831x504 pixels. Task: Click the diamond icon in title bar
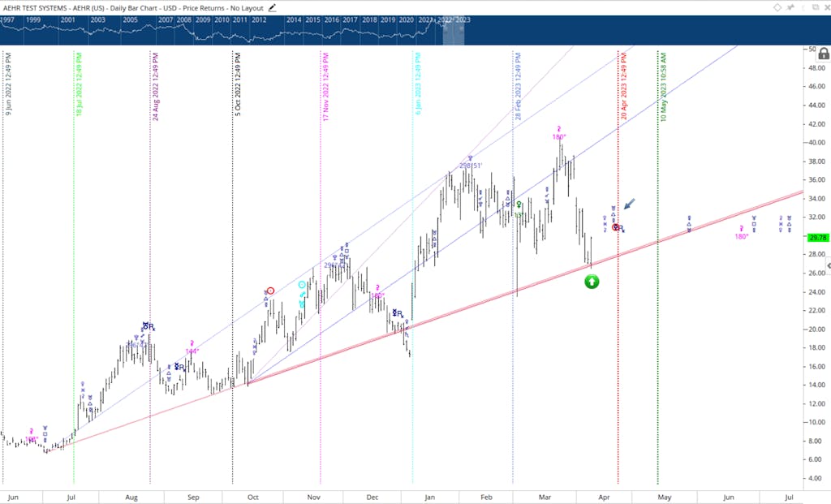point(777,7)
